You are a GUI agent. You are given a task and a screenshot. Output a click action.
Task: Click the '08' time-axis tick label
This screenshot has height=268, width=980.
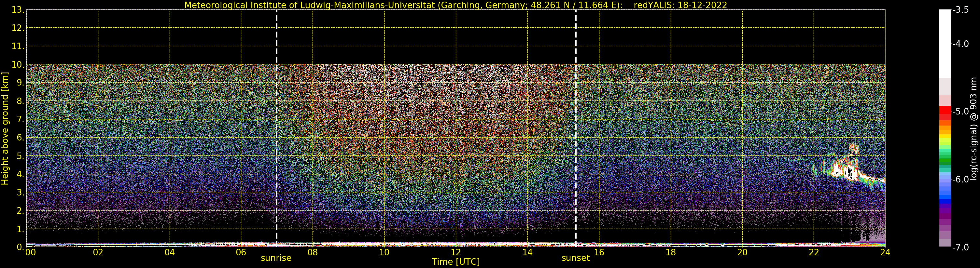[313, 252]
